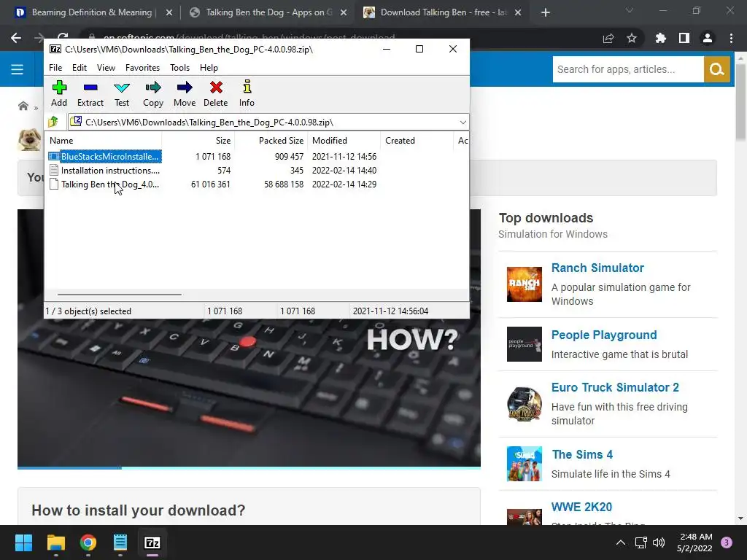Open Euro Truck Simulator 2 link

point(615,387)
